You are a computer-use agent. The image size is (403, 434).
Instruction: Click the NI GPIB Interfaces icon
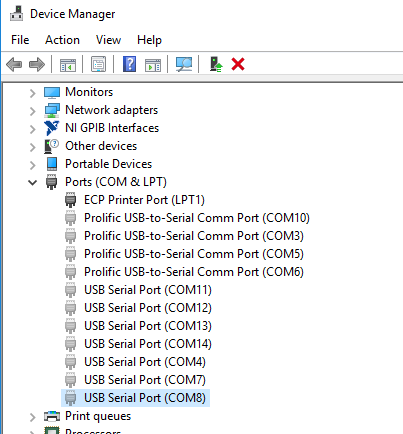tap(51, 128)
